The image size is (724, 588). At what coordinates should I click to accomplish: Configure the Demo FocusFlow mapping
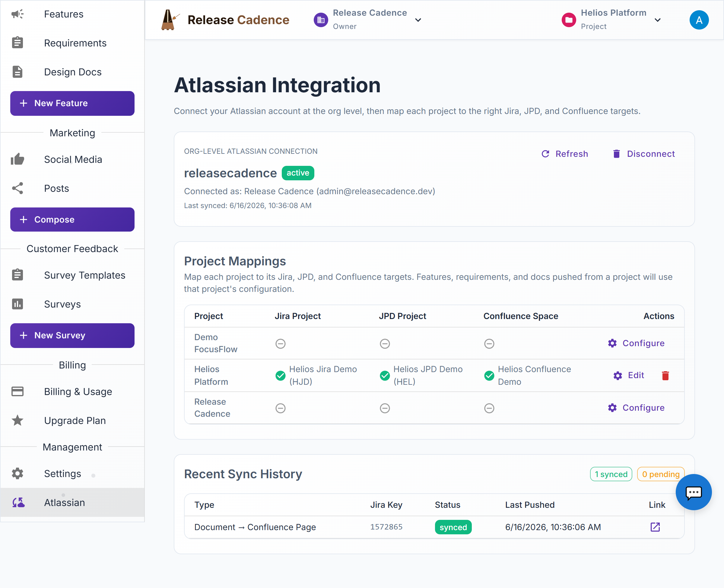636,343
